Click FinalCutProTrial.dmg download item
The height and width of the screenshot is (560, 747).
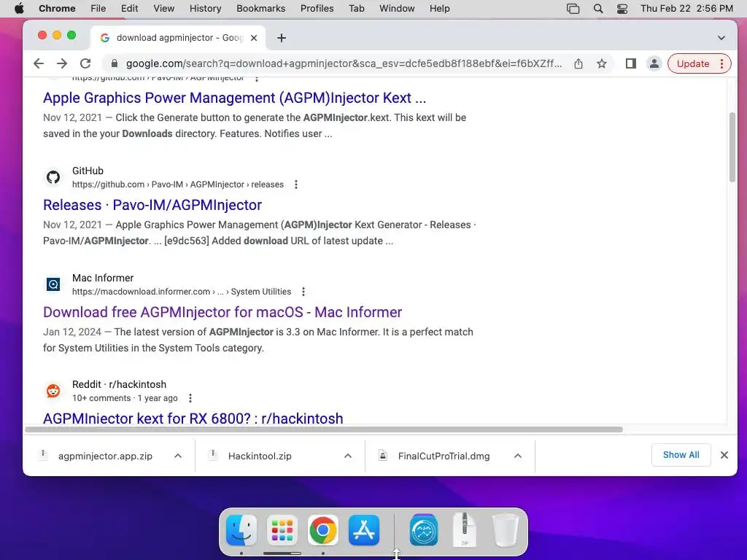tap(444, 456)
